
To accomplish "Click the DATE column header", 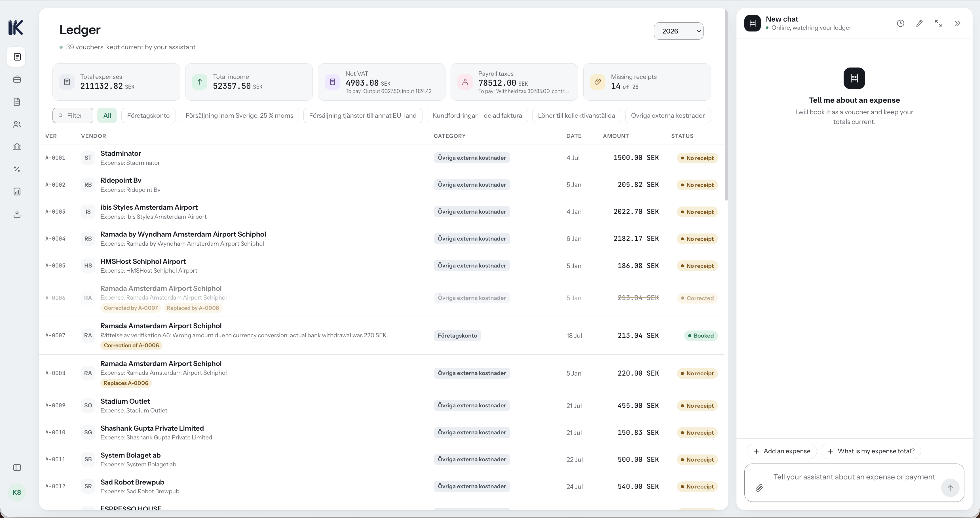I will click(x=574, y=136).
